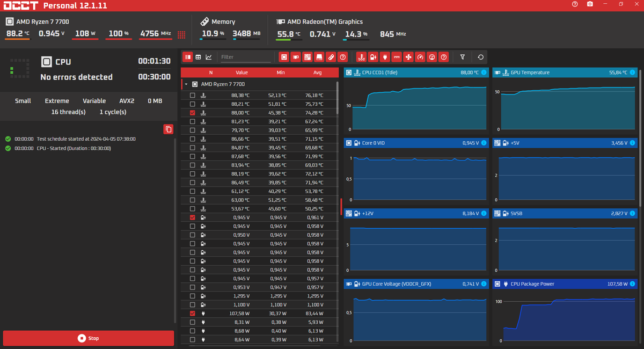Image resolution: width=644 pixels, height=349 pixels.
Task: Click the 55.8 °C GPU temperature readout
Action: point(289,34)
